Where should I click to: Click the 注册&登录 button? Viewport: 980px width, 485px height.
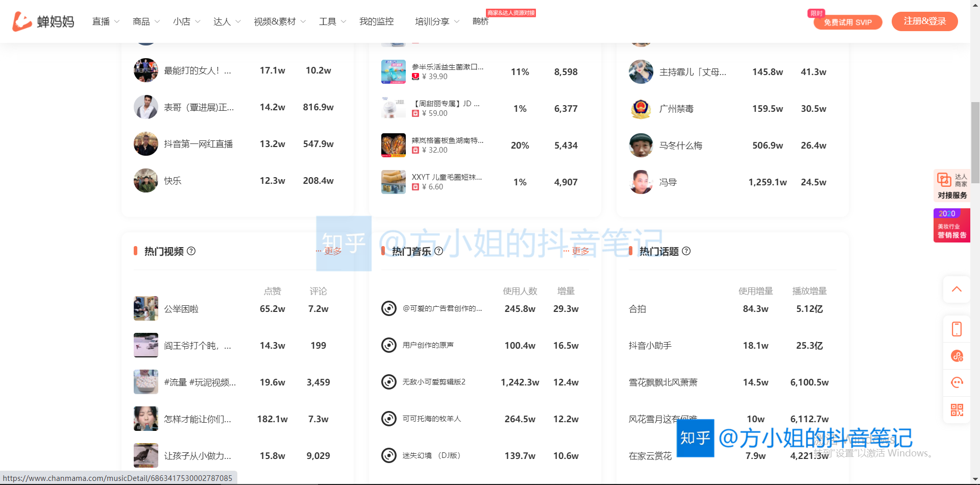pyautogui.click(x=924, y=21)
